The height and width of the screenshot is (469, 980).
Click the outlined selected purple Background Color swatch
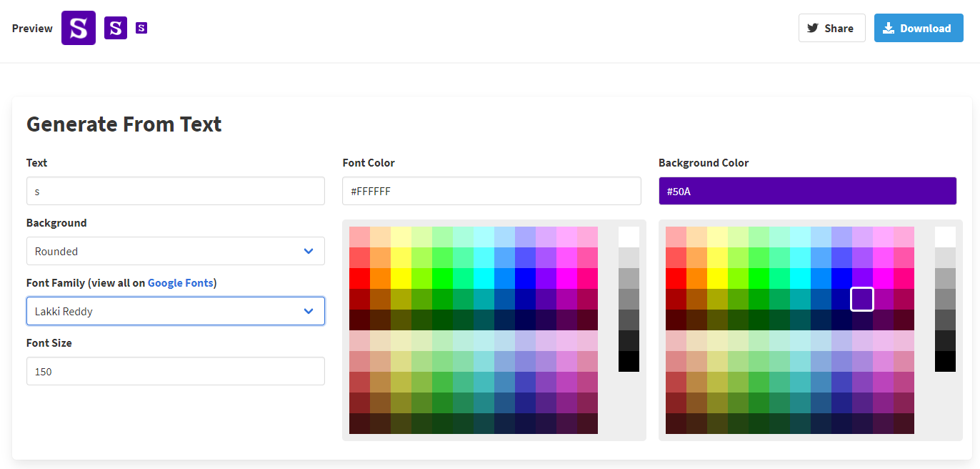pyautogui.click(x=862, y=299)
